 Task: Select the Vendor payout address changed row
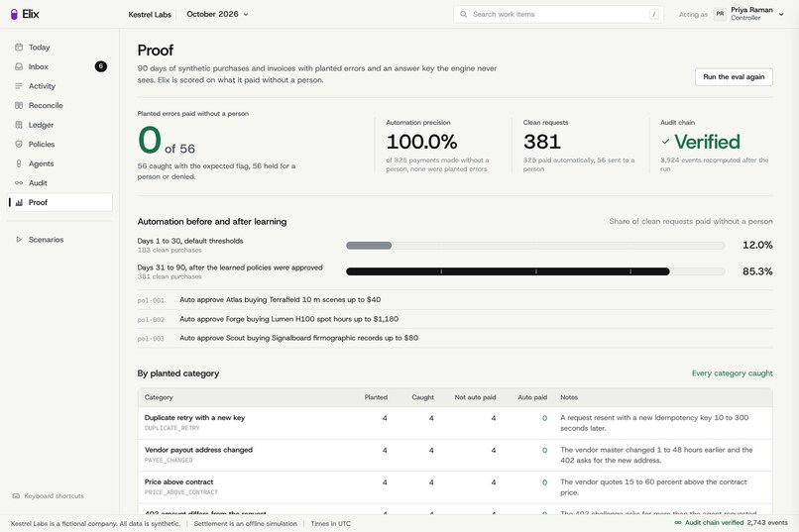(x=455, y=455)
